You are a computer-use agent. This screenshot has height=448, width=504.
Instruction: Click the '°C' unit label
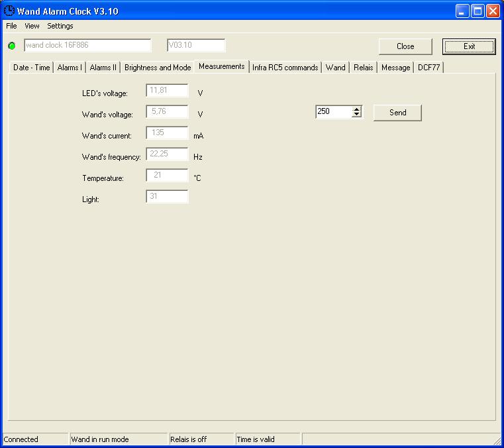(197, 178)
